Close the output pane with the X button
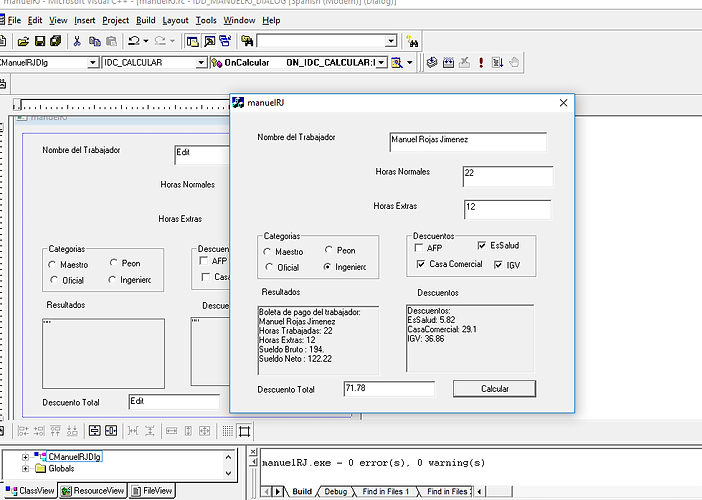 253,452
